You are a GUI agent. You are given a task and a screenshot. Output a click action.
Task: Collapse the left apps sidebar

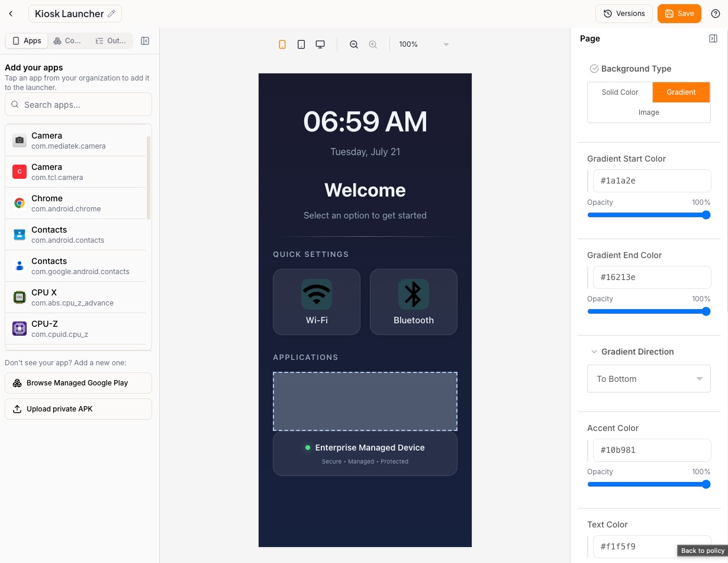(145, 41)
